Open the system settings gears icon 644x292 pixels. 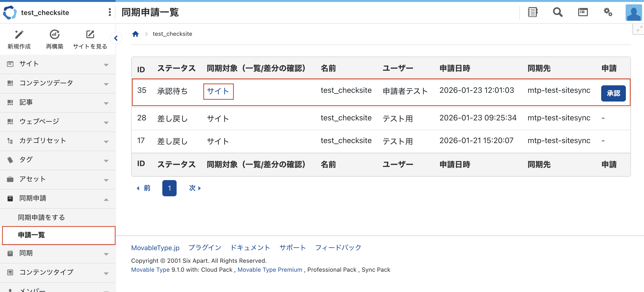(x=608, y=12)
